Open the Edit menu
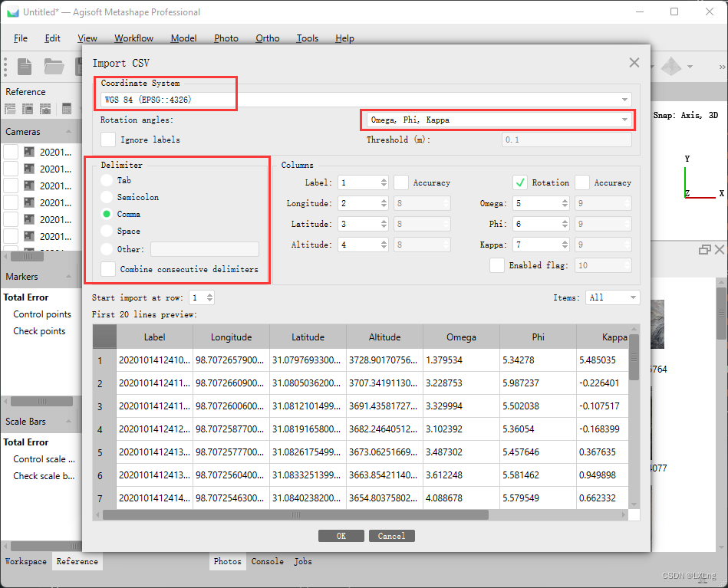The height and width of the screenshot is (588, 728). point(52,38)
